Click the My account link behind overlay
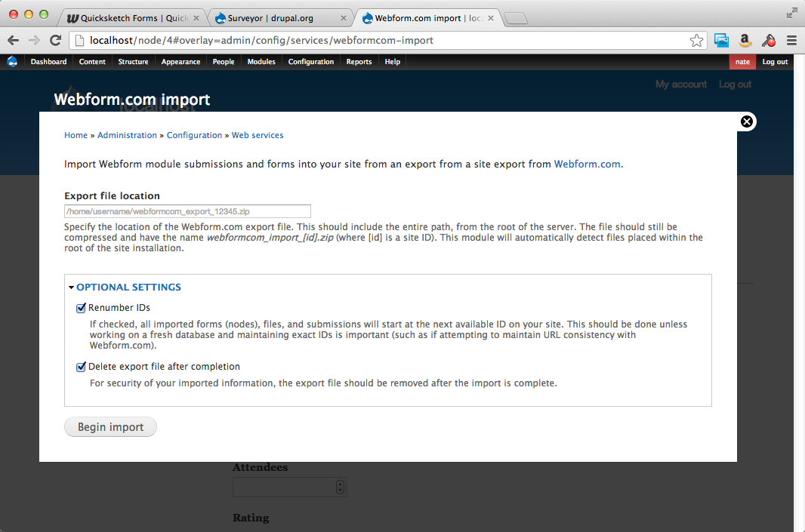 point(681,84)
